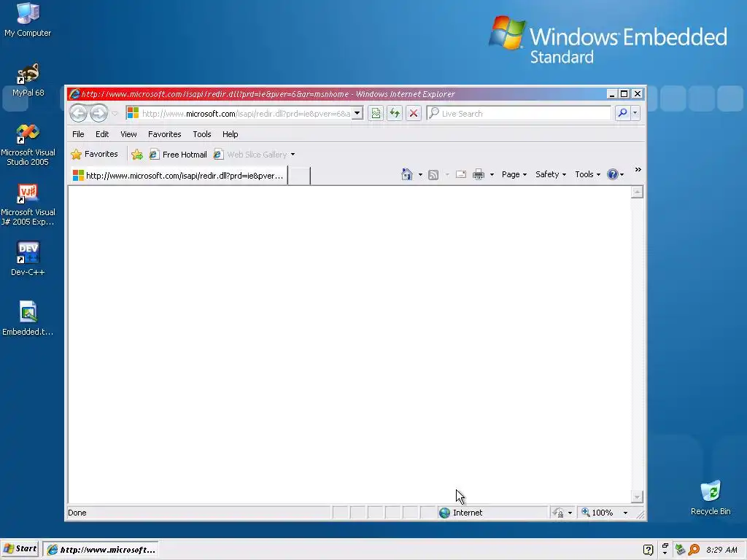Click the blue Help question mark icon
Screen dimensions: 747x560
pos(613,174)
